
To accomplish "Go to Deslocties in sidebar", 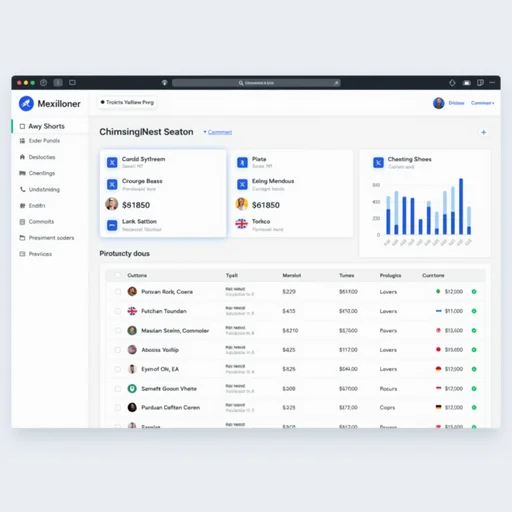I will [x=42, y=157].
